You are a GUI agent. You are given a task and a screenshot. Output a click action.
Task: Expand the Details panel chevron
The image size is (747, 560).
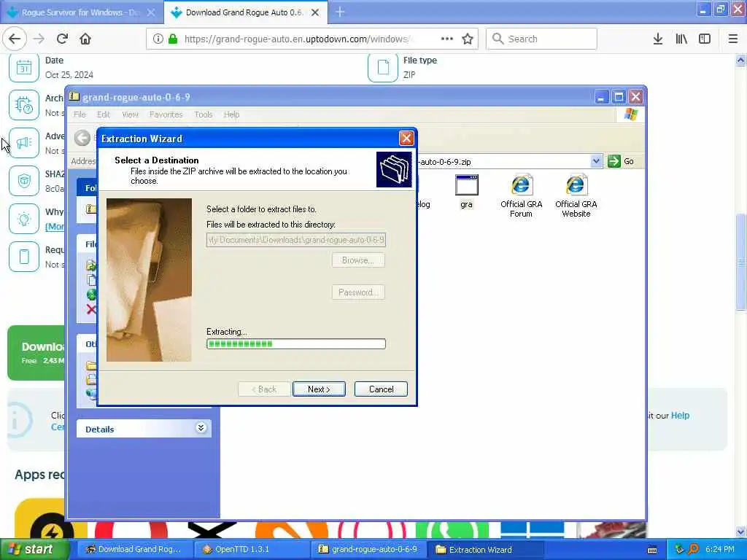[201, 427]
